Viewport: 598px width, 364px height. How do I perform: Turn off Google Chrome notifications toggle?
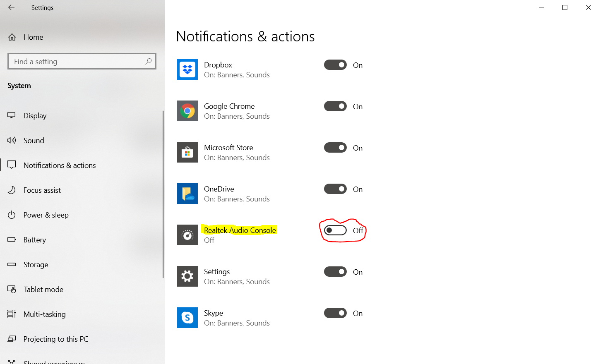[x=335, y=106]
